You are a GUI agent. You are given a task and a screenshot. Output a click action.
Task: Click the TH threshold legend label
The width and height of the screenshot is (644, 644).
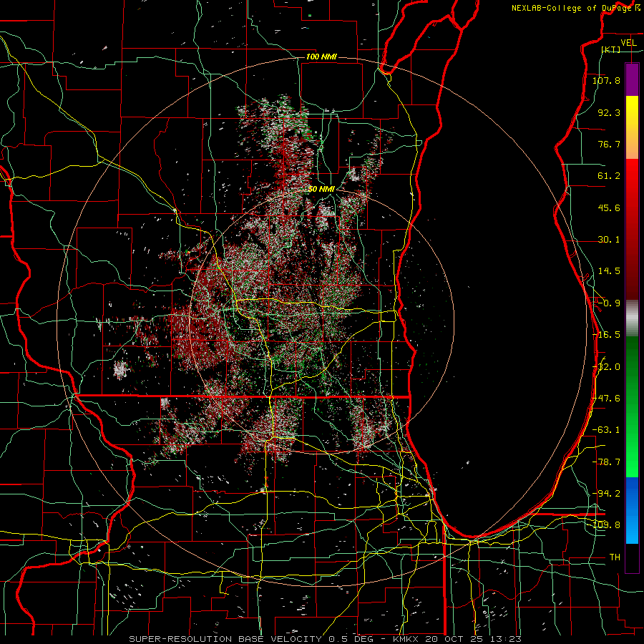(615, 557)
